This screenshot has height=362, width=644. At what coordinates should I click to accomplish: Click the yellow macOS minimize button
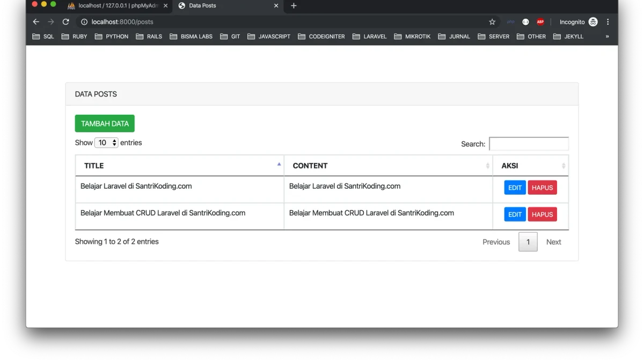(x=44, y=4)
